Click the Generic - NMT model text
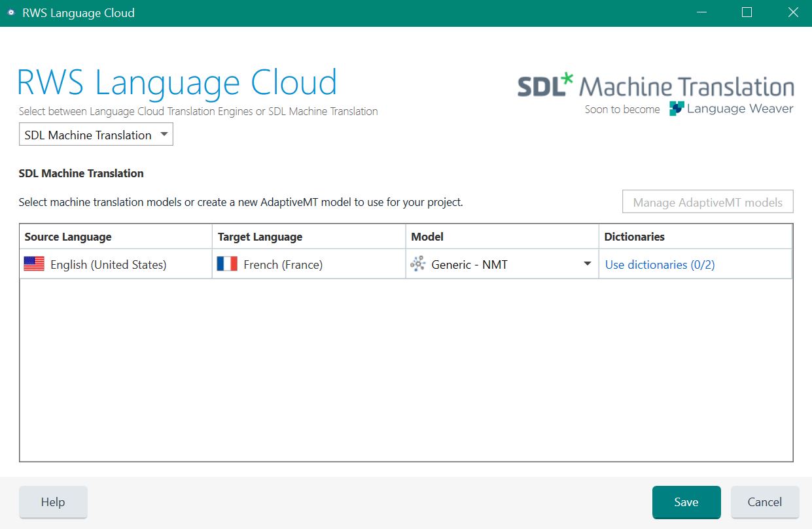This screenshot has height=529, width=812. point(469,264)
